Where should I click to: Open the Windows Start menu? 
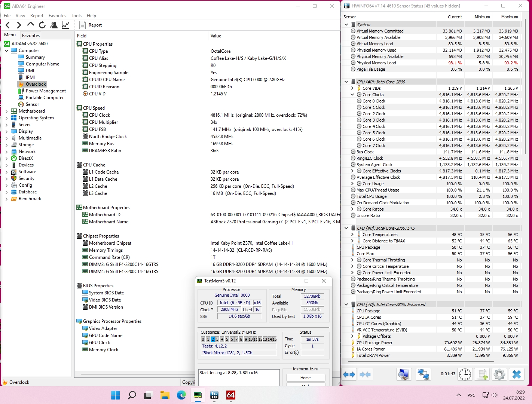[x=116, y=395]
